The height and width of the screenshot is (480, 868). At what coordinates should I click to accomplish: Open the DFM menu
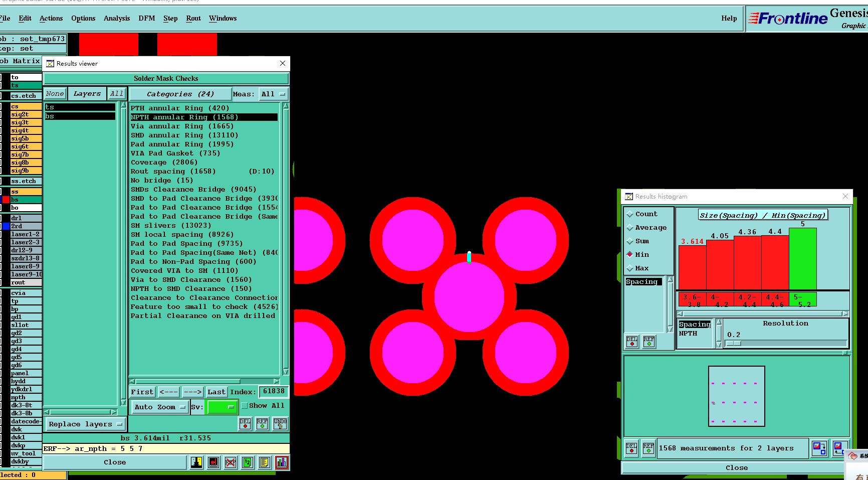tap(147, 19)
